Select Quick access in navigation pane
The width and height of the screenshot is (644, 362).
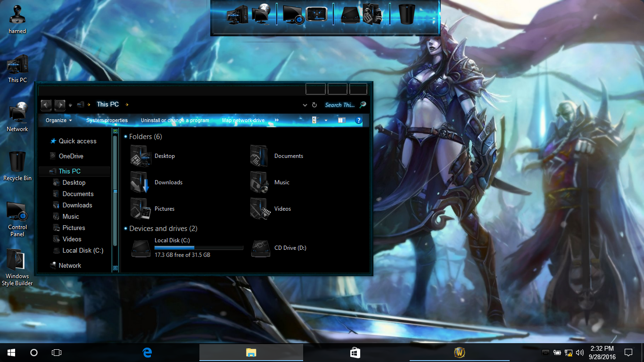[x=77, y=141]
